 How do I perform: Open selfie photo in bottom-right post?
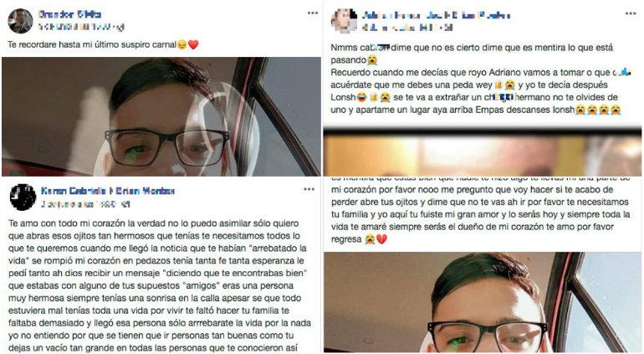pos(483,303)
